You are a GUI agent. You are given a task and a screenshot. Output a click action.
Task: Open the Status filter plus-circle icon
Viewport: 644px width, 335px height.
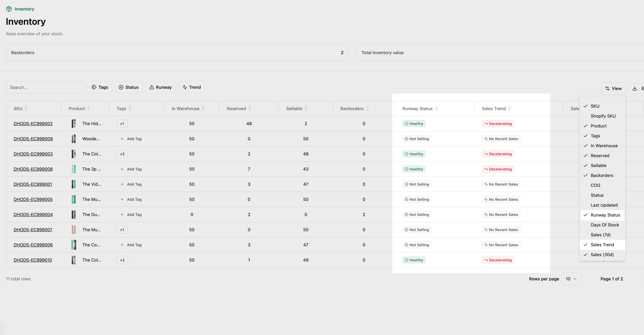(121, 87)
